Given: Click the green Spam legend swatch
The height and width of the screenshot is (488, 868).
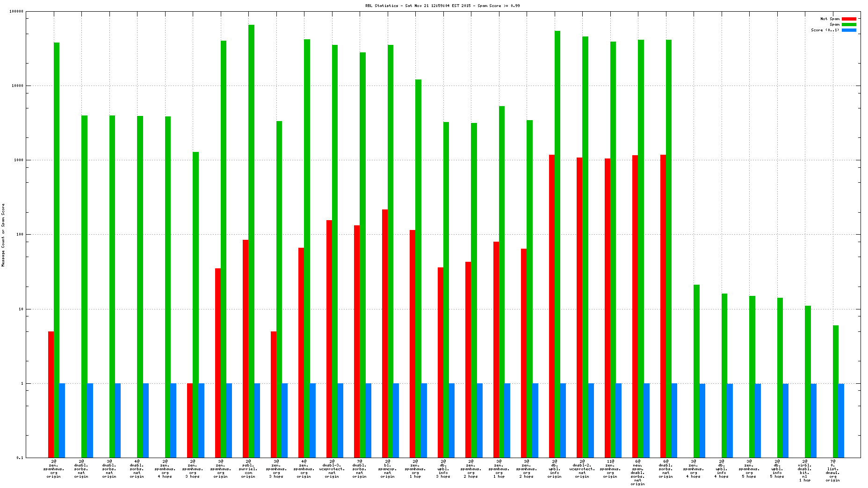Looking at the screenshot, I should point(849,24).
